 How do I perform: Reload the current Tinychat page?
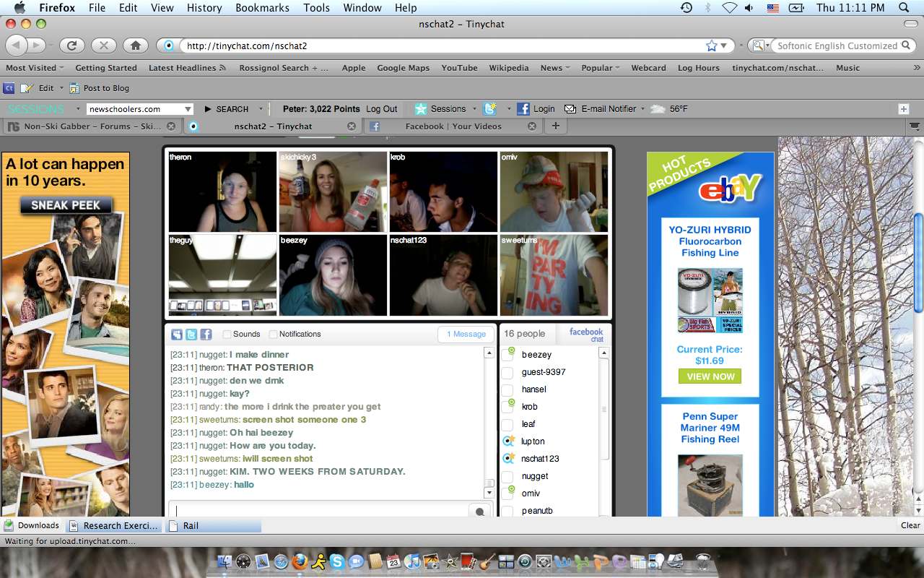(x=71, y=46)
